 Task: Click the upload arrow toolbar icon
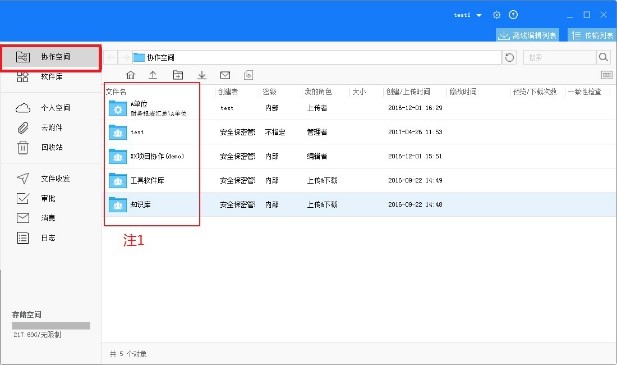pos(153,75)
